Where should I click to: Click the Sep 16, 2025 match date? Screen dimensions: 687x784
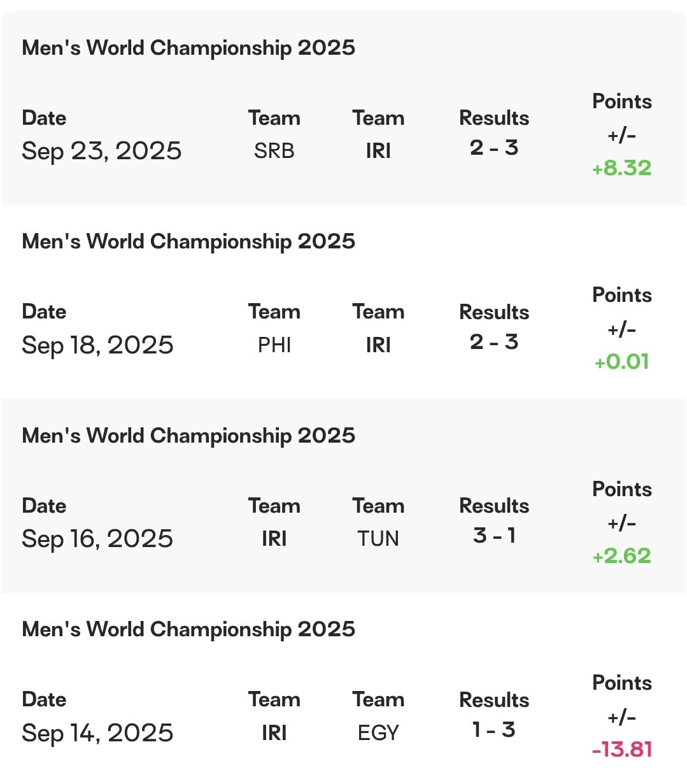[97, 539]
